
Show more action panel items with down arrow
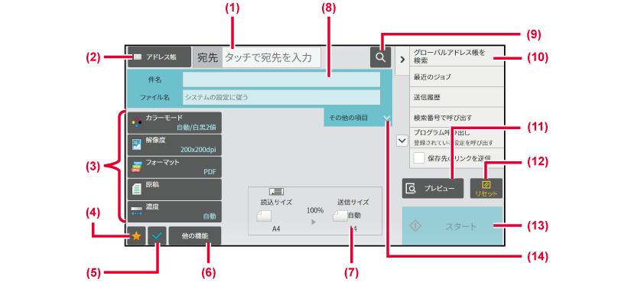coord(402,141)
